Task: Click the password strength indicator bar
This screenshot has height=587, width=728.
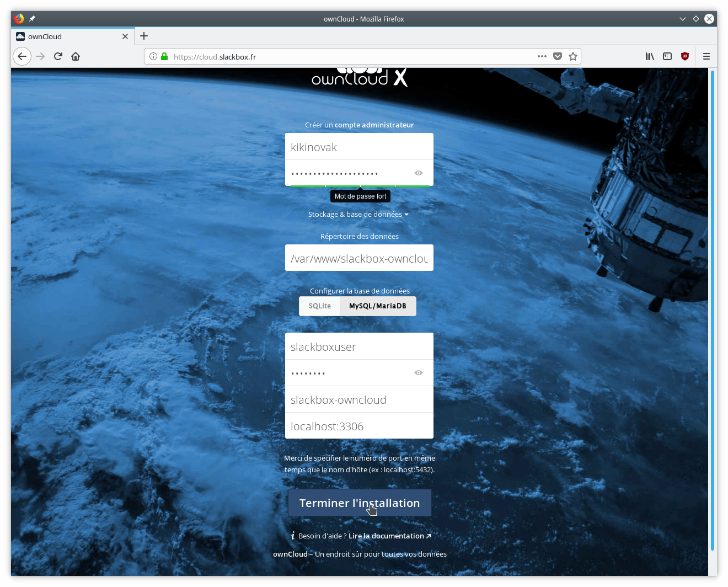Action: pos(360,186)
